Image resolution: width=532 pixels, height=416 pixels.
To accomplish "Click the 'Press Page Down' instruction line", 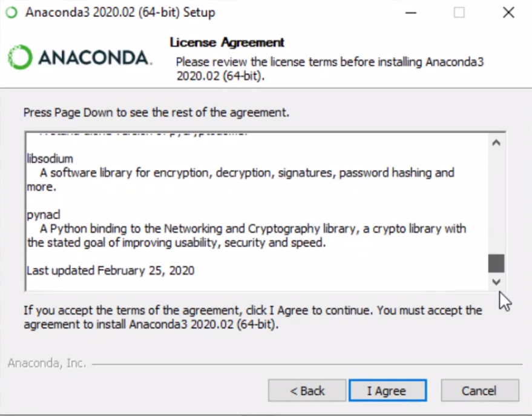I will pos(156,112).
